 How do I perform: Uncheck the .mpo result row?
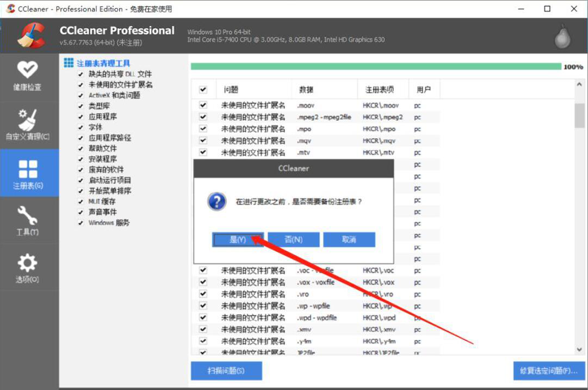[203, 128]
